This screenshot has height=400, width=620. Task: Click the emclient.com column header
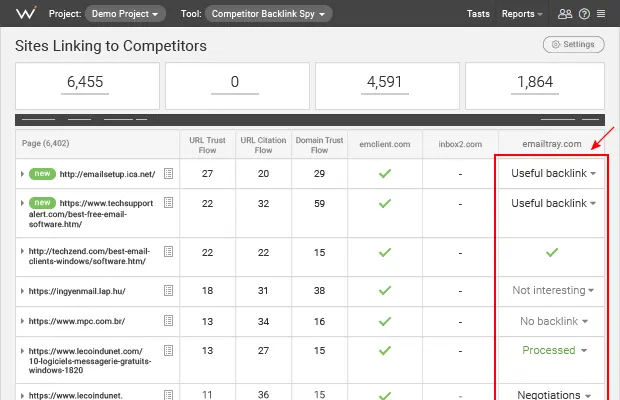pos(385,144)
